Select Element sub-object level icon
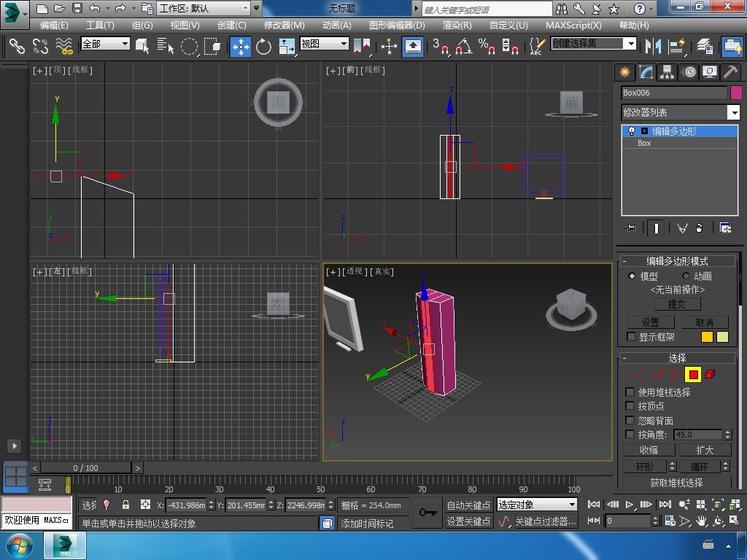 [711, 375]
